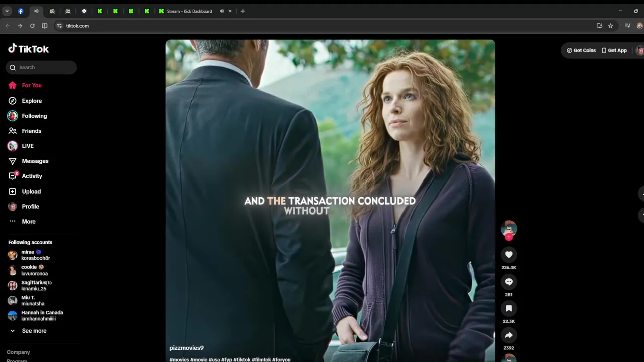The height and width of the screenshot is (362, 644).
Task: Click the #foryou hashtag
Action: click(281, 359)
